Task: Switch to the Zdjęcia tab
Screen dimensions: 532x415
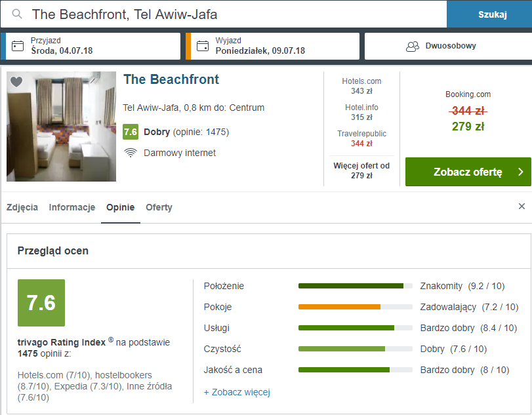Action: click(x=22, y=207)
